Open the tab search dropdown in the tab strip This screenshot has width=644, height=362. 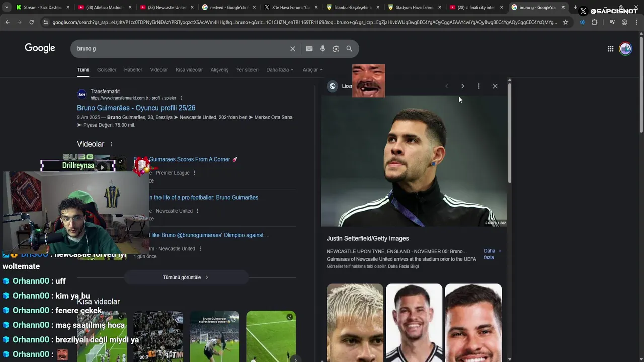(x=7, y=7)
